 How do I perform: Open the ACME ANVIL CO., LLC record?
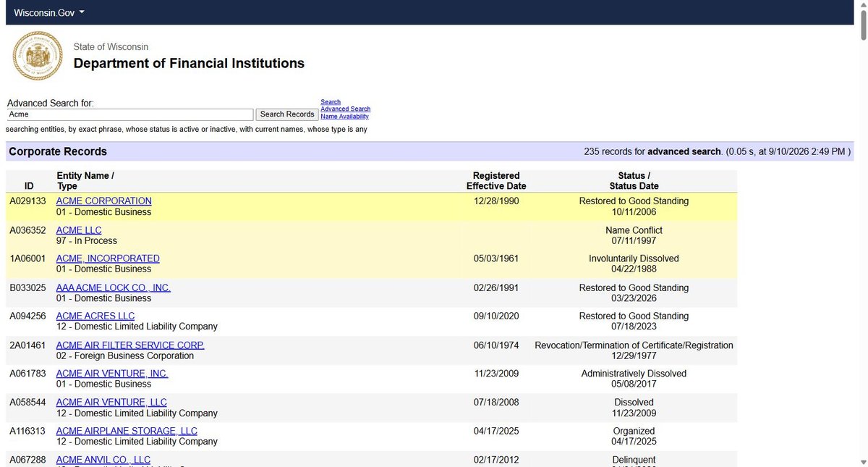[103, 460]
